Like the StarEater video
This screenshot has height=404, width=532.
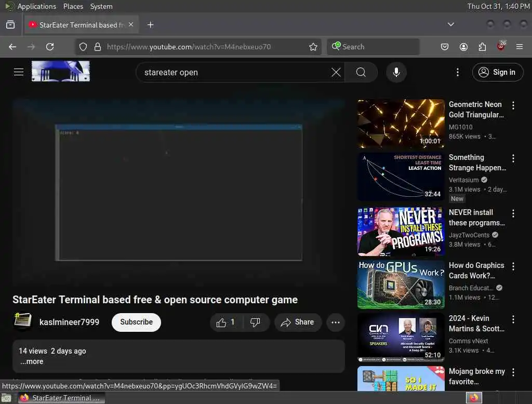226,322
